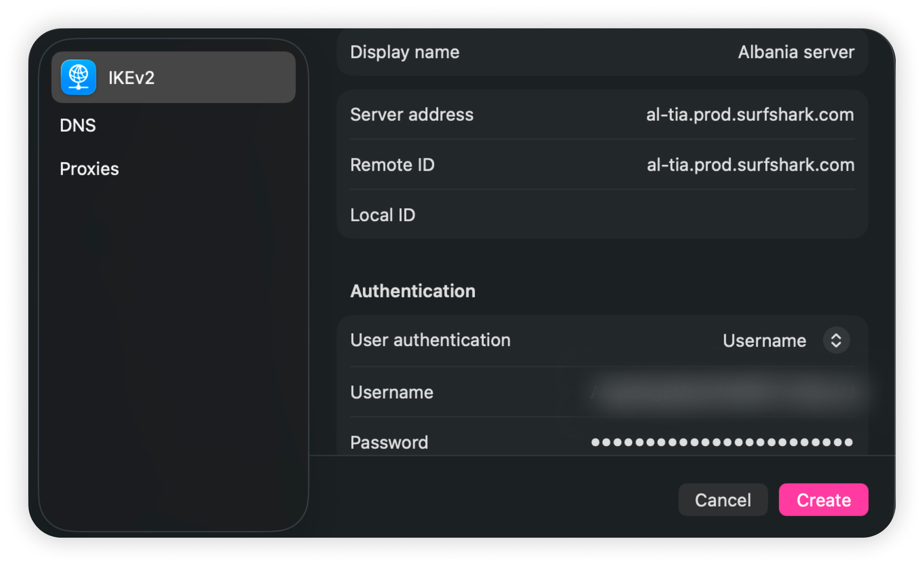
Task: Click the Authentication section heading
Action: [x=412, y=291]
